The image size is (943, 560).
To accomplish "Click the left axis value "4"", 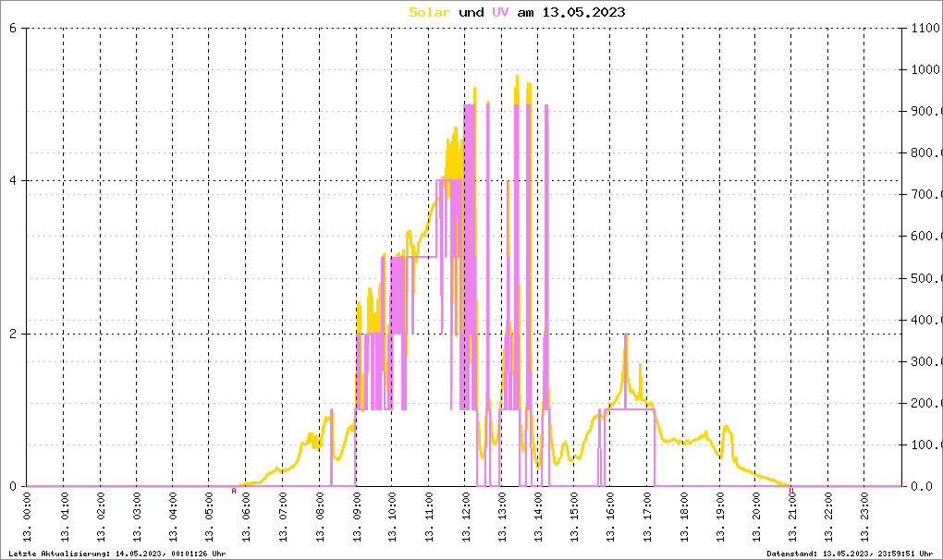I will [x=13, y=181].
